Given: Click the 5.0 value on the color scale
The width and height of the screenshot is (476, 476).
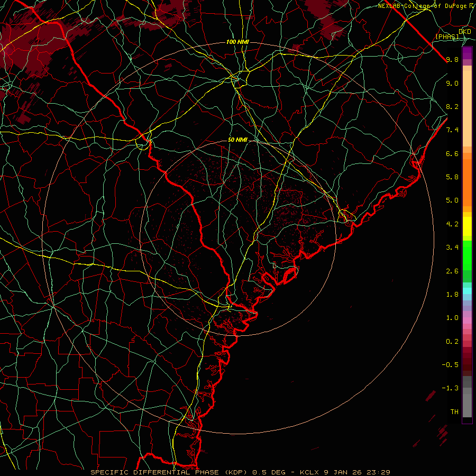Looking at the screenshot, I should coord(452,200).
